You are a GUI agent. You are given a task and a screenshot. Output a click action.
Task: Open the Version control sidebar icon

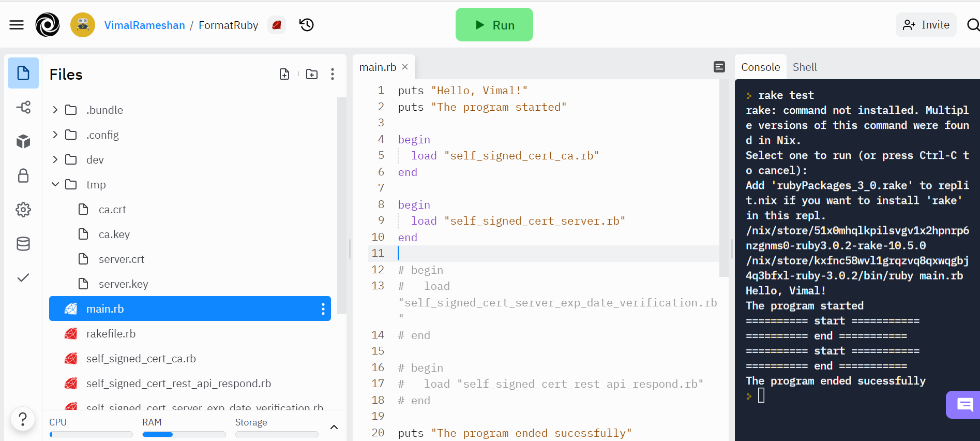tap(23, 107)
